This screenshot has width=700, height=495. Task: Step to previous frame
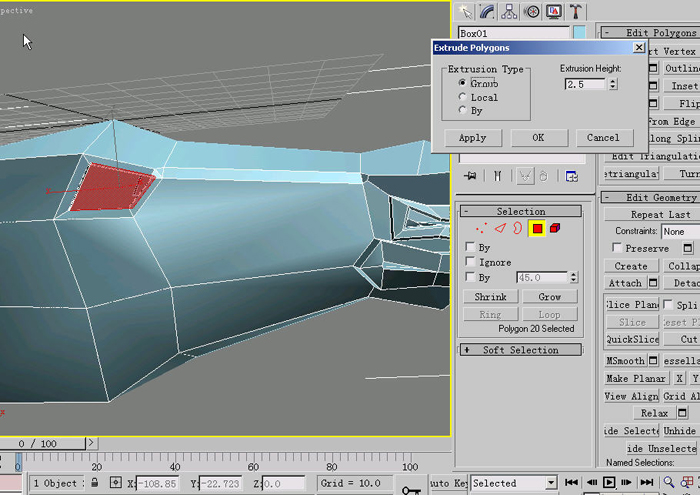click(x=592, y=482)
